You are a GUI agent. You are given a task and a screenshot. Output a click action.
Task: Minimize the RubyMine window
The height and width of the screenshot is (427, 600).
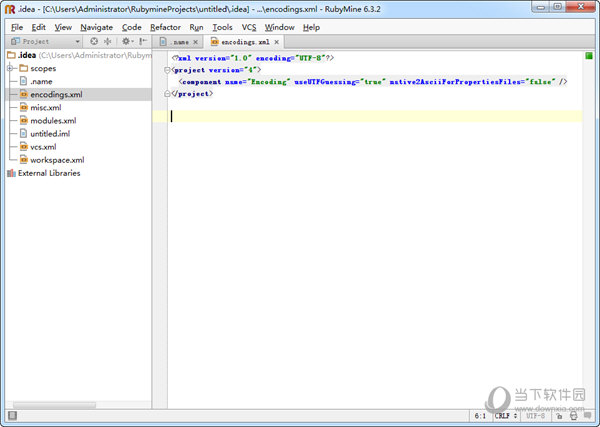[540, 7]
